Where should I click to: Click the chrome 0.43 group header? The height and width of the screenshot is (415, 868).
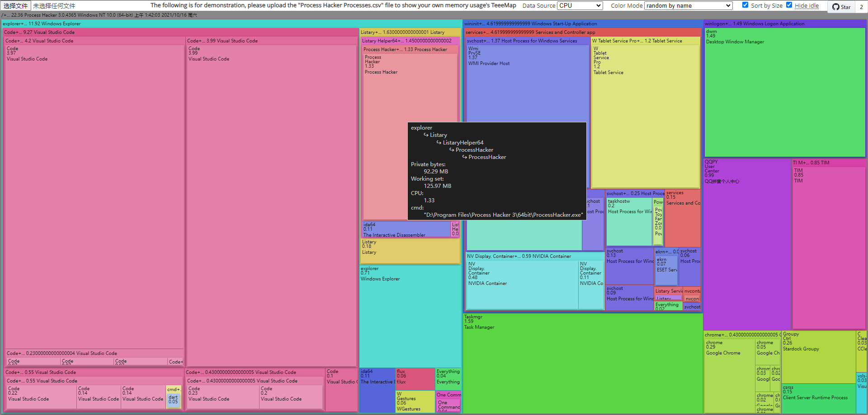(742, 335)
